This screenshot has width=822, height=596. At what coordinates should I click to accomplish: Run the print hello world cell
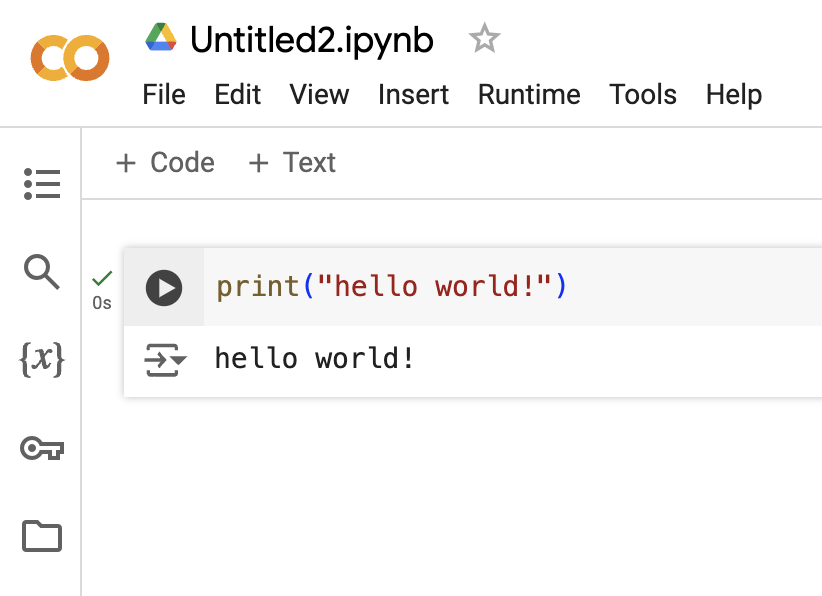point(165,287)
